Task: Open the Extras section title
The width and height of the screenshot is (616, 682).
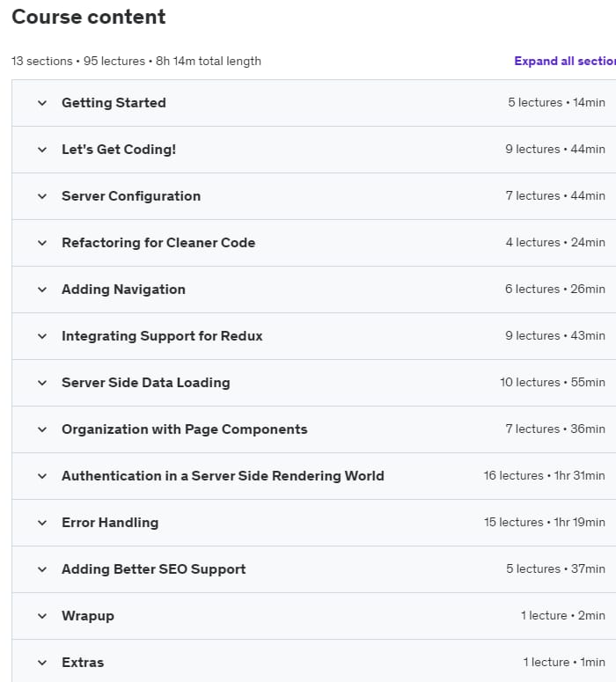Action: (83, 663)
